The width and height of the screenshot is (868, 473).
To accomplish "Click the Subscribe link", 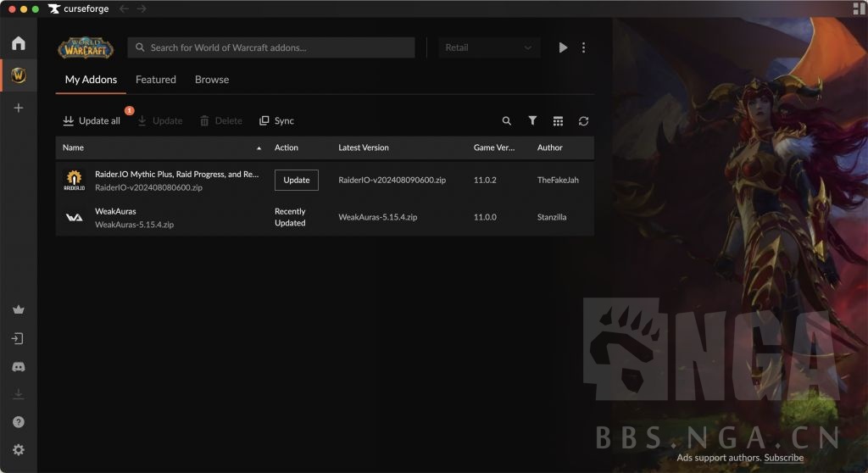I will (x=783, y=458).
